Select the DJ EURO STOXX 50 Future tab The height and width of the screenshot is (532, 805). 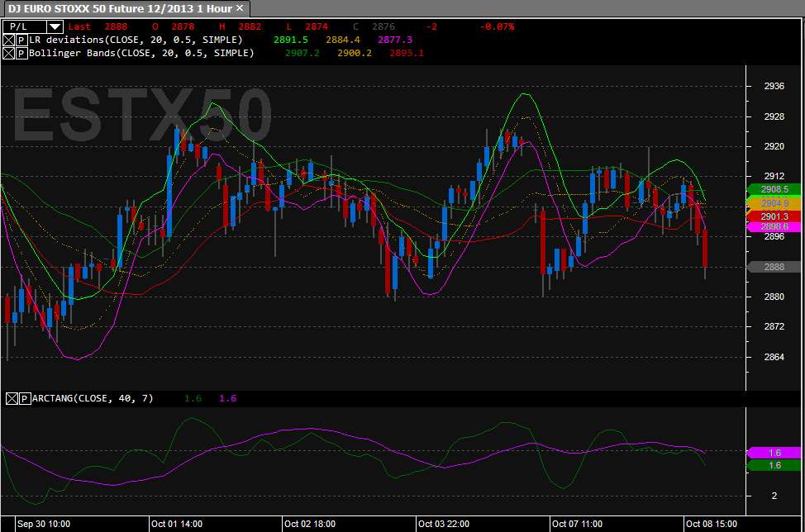tap(120, 9)
